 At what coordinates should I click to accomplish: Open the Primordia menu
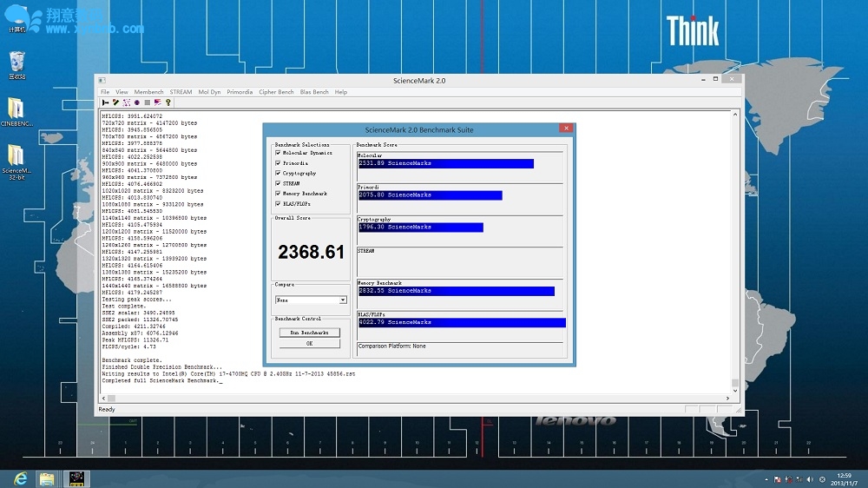click(240, 92)
